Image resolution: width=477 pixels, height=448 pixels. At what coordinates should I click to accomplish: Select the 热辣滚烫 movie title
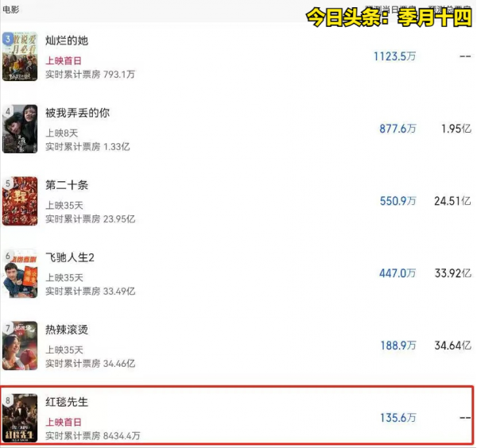pos(67,330)
